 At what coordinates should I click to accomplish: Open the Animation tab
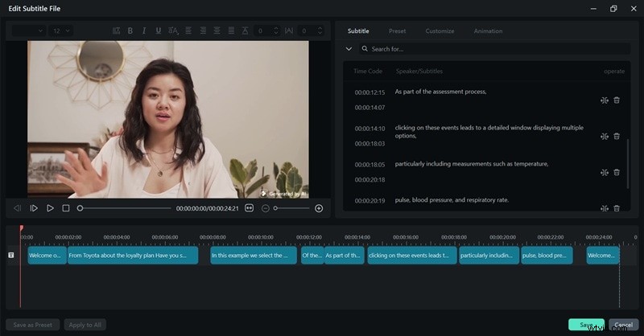(488, 31)
